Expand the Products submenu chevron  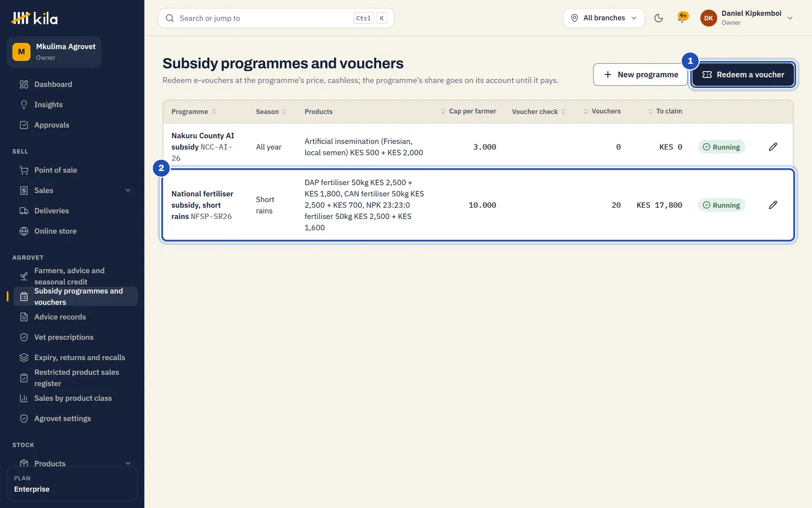click(x=128, y=463)
